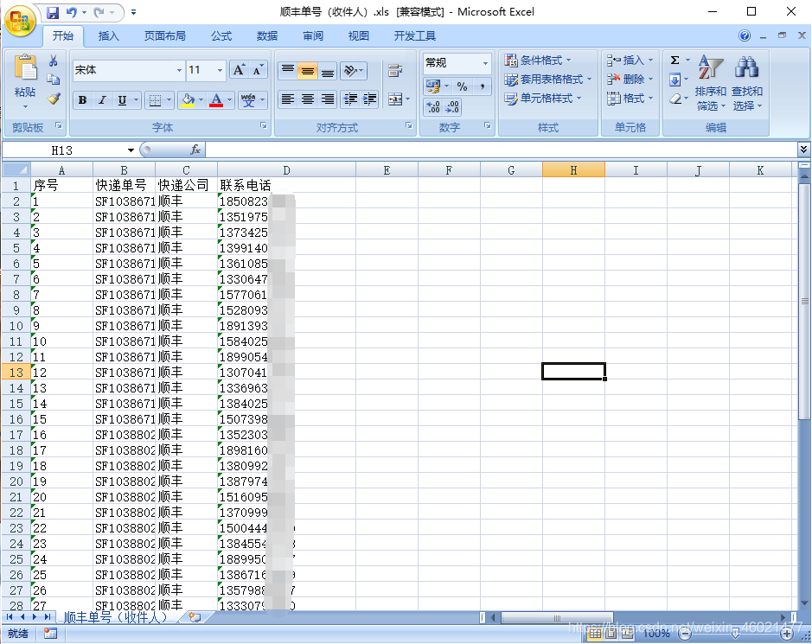Apply yellow fill color to cells

point(188,100)
